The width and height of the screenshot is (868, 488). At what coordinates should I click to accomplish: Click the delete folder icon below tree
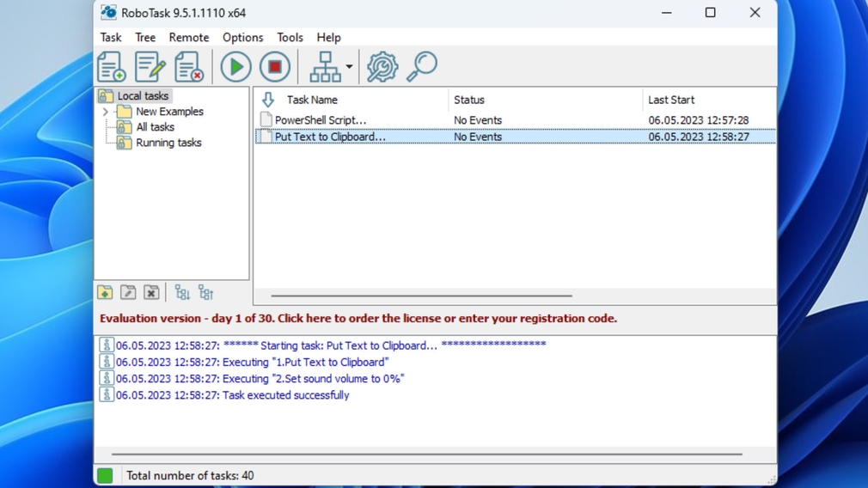(x=151, y=293)
